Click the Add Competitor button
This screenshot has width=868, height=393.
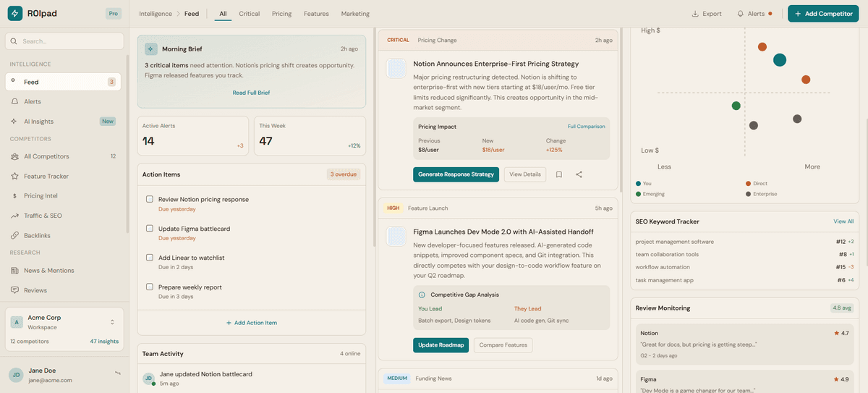pos(823,14)
